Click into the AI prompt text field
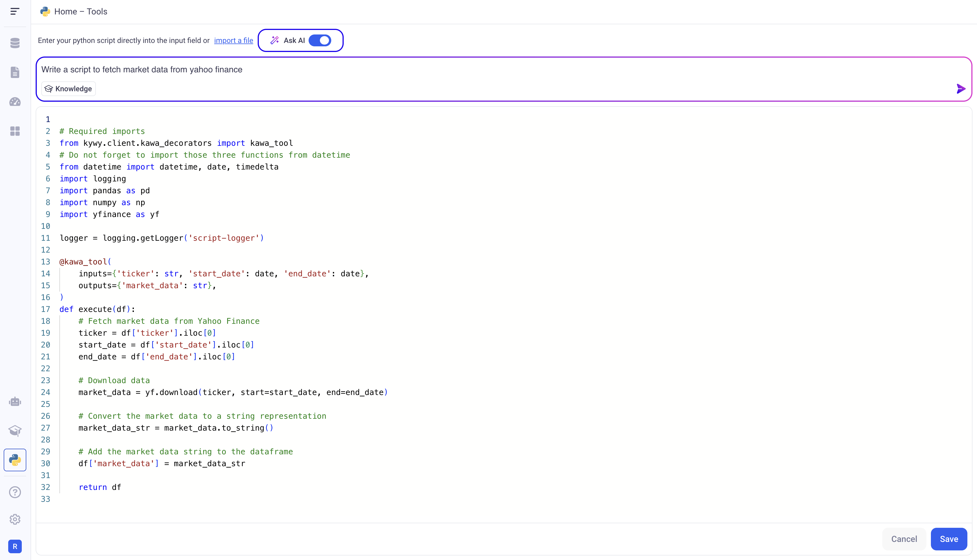This screenshot has height=560, width=977. pos(462,70)
